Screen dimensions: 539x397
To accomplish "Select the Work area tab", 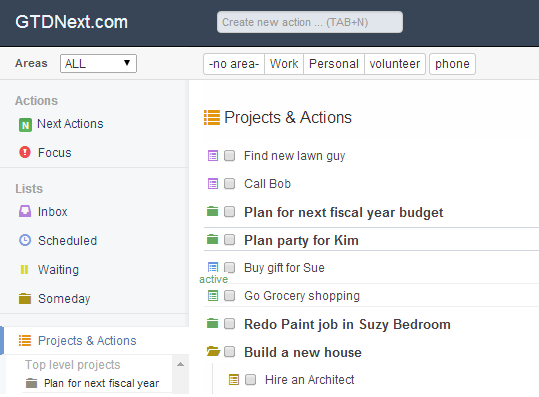I will coord(284,64).
